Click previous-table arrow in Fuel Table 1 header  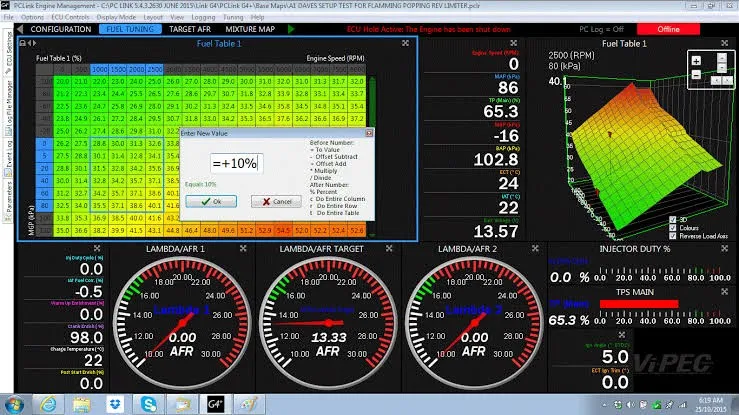pyautogui.click(x=29, y=43)
